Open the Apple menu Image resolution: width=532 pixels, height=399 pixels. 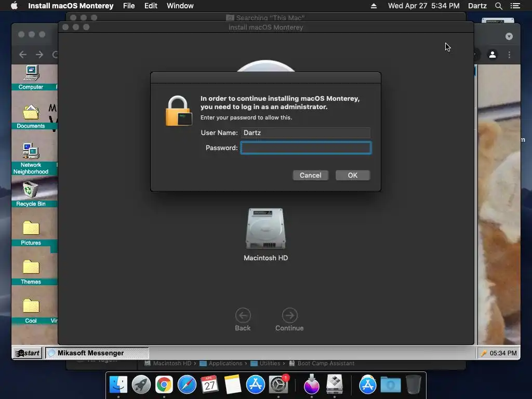[x=14, y=6]
